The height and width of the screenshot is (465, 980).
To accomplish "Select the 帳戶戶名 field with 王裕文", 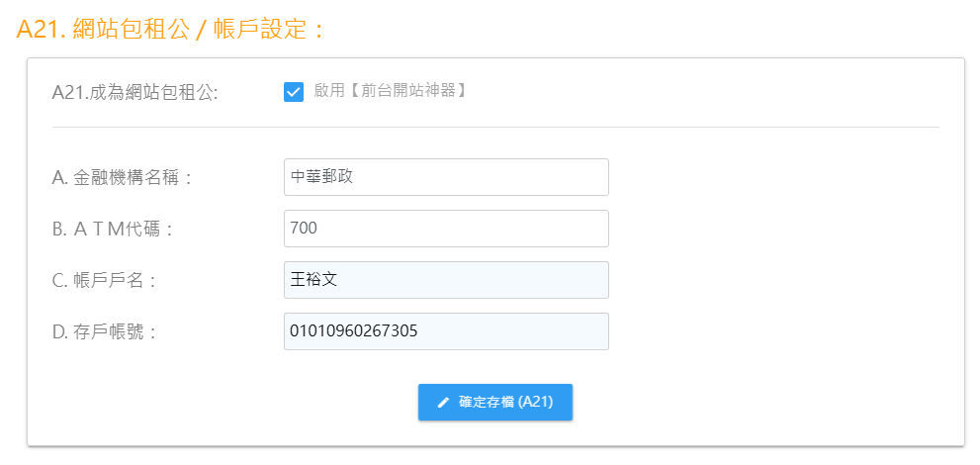I will (x=446, y=279).
